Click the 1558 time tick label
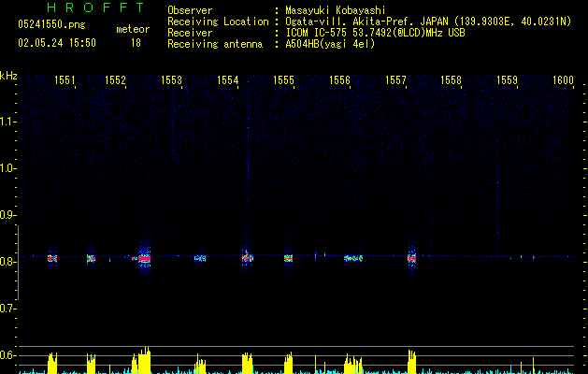Screen dimensions: 588x374 451,80
